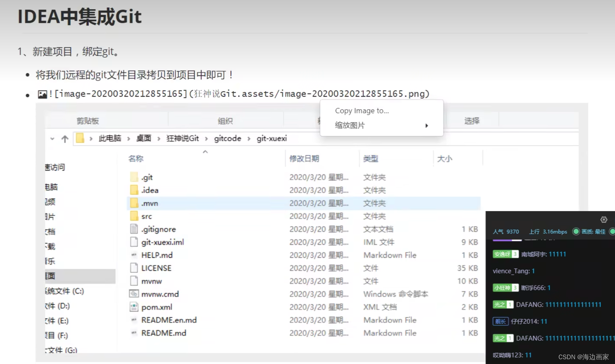The image size is (615, 364).
Task: Toggle the green 画质 最佳 indicator
Action: (576, 231)
